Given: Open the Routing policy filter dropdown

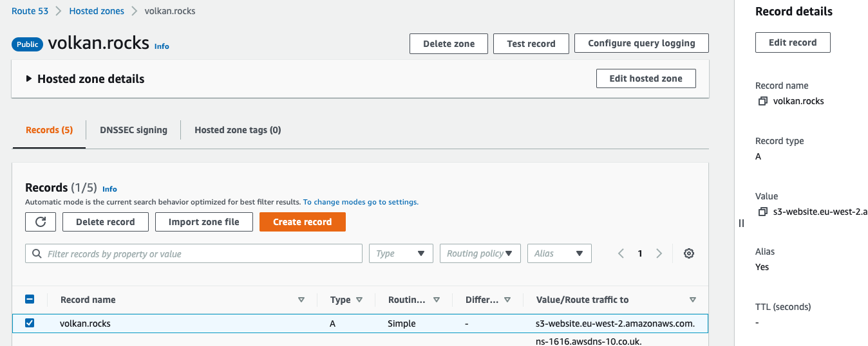Looking at the screenshot, I should click(x=480, y=253).
